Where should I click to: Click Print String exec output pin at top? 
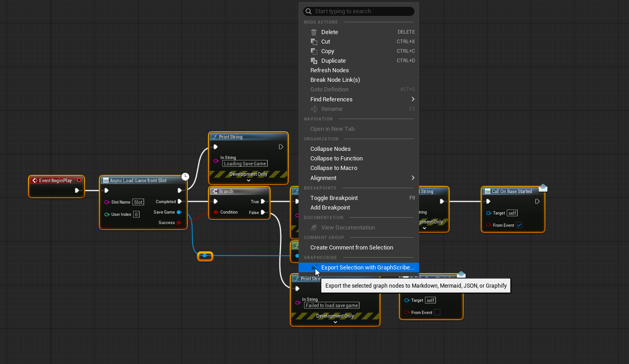tap(281, 147)
